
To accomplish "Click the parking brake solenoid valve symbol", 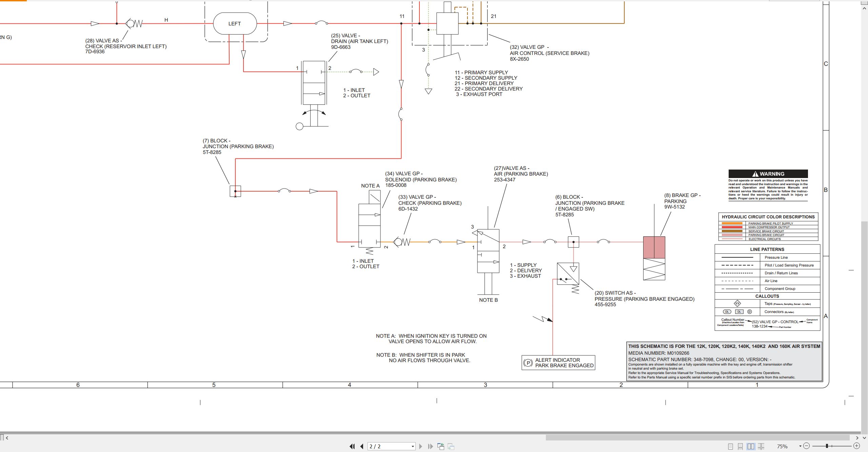I will point(370,222).
